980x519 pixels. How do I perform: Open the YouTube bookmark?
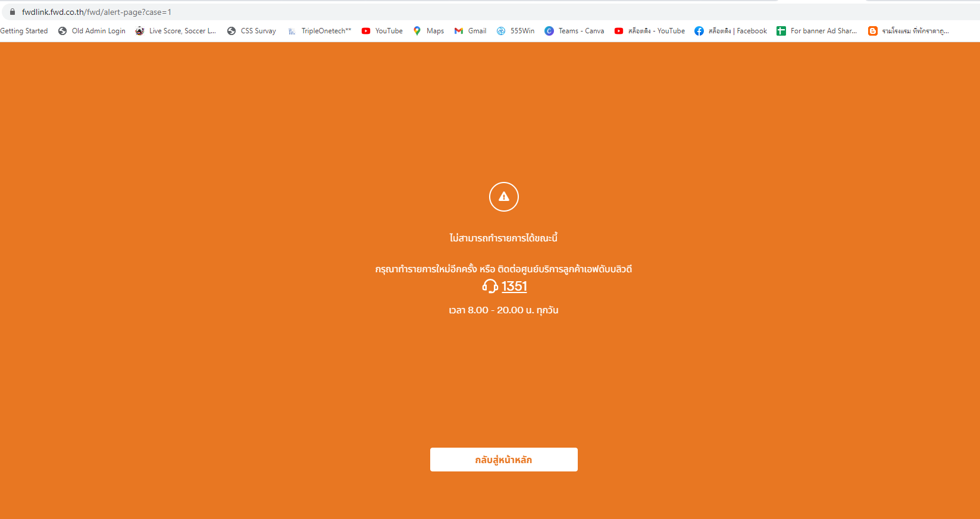click(x=382, y=31)
